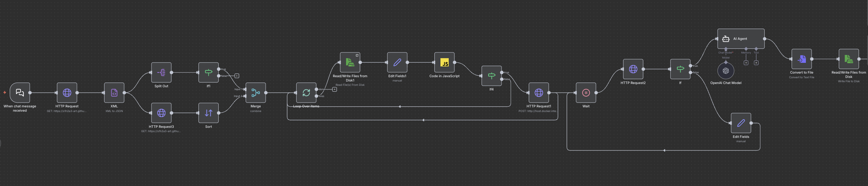Add node on If1 false output plus
Screen dimensions: 868x186
(x=237, y=76)
